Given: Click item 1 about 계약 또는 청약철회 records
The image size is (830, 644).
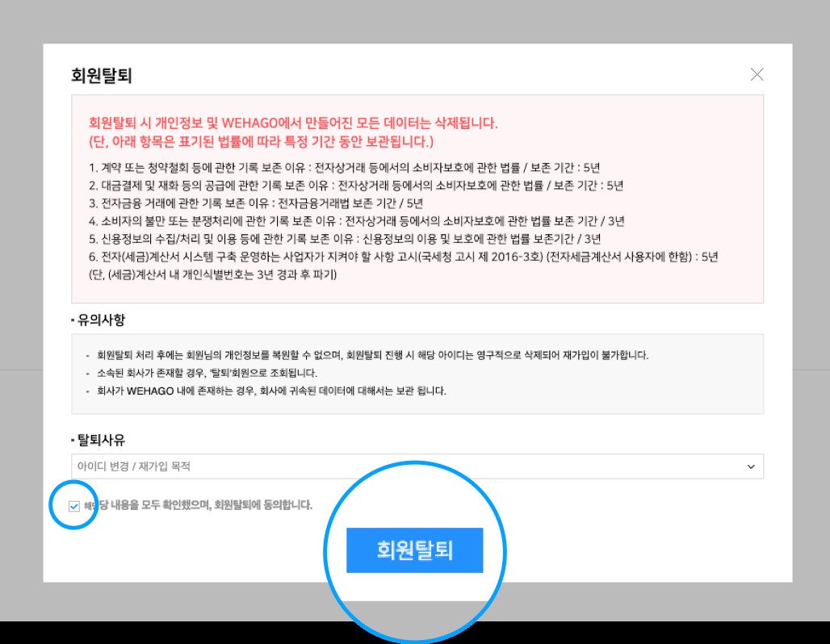Looking at the screenshot, I should point(344,168).
